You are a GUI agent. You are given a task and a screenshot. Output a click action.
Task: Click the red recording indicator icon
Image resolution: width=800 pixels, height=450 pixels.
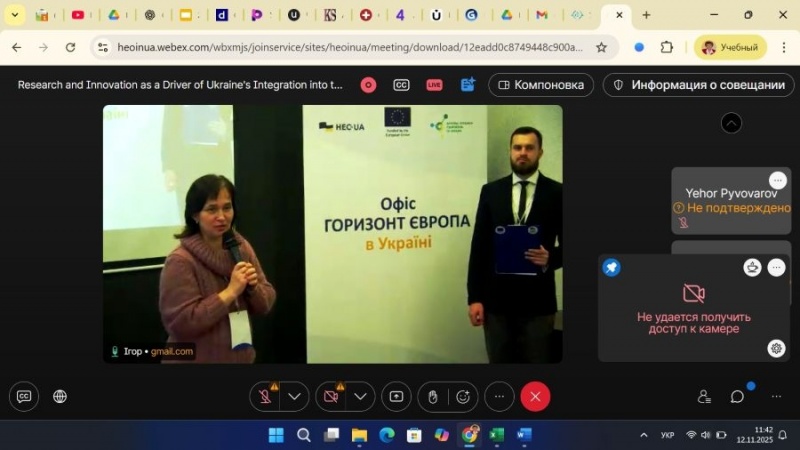click(368, 85)
